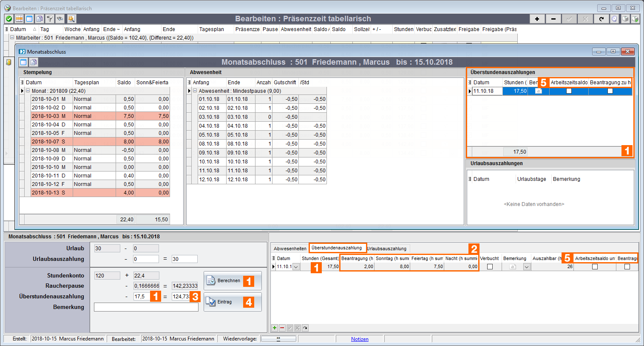
Task: Click the Urlaubsauszahlung input field showing 0
Action: pyautogui.click(x=146, y=259)
